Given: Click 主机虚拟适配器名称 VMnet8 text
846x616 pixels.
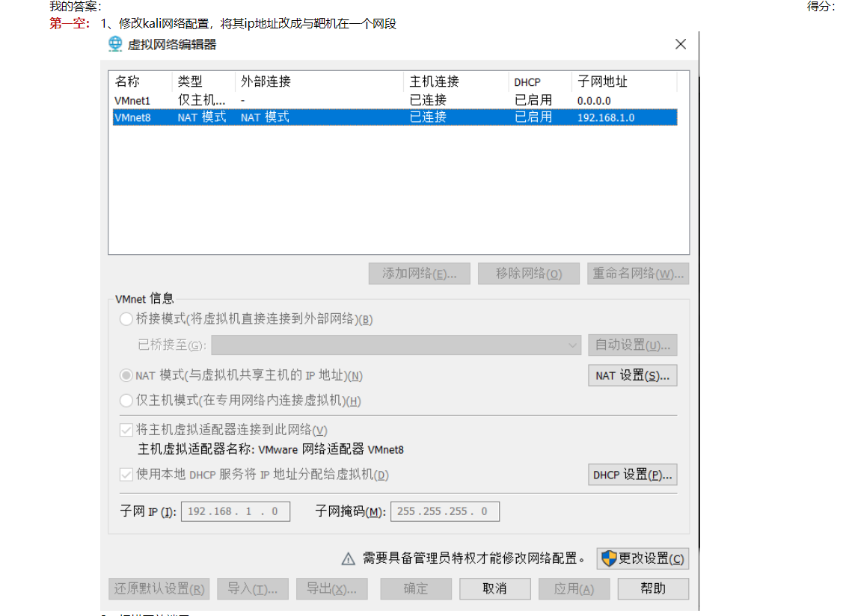Looking at the screenshot, I should coord(271,449).
